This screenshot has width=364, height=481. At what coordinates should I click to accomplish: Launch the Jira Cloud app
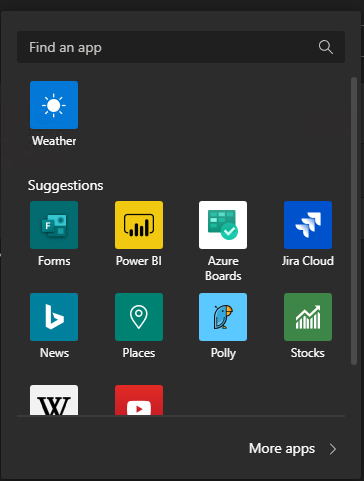point(308,225)
